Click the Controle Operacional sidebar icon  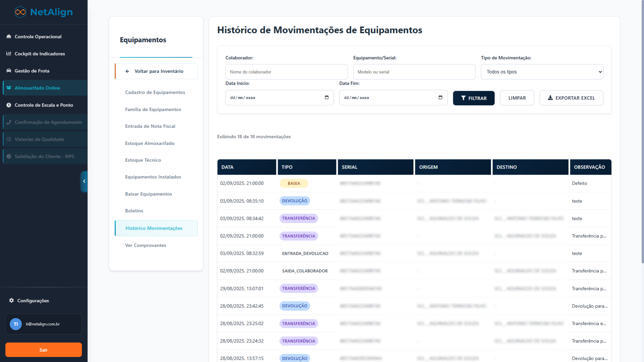click(9, 37)
